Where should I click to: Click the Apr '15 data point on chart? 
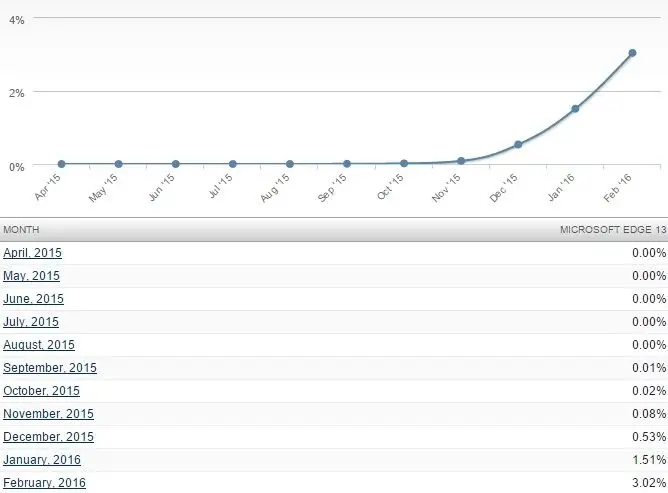pyautogui.click(x=61, y=164)
